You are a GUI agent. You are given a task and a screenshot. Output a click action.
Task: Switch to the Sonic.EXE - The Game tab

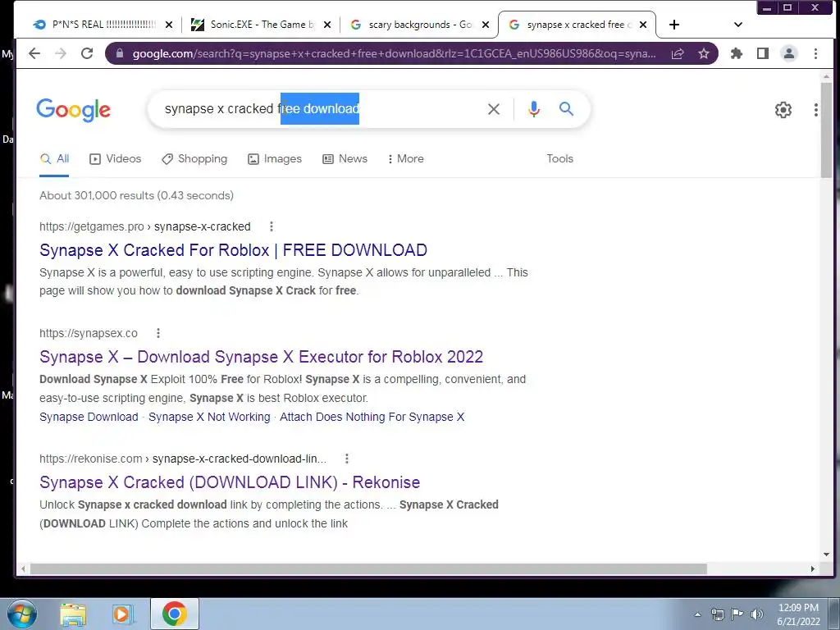[253, 25]
